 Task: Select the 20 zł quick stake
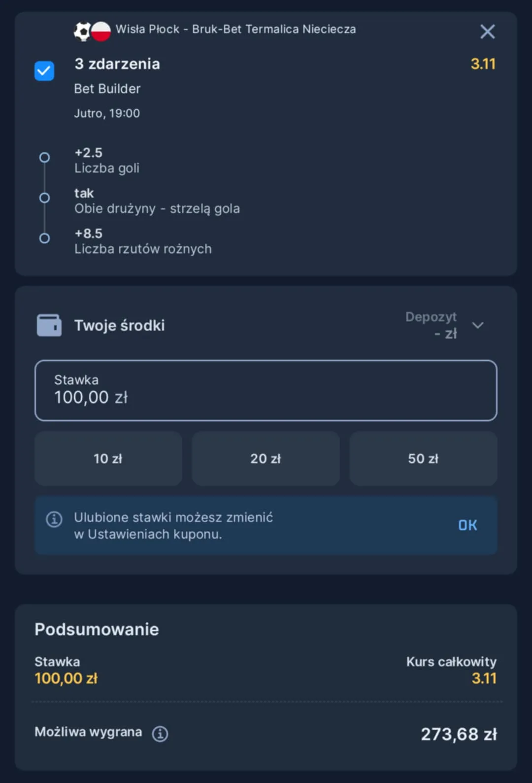pos(266,459)
